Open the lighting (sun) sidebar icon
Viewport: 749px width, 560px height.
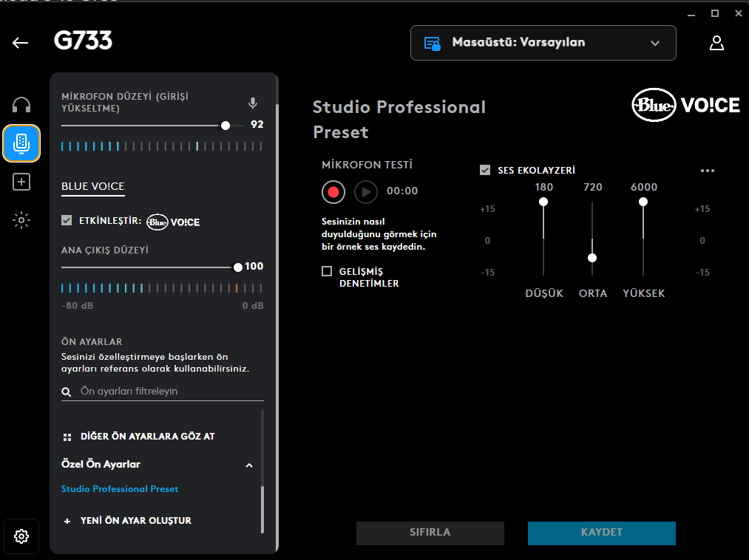pyautogui.click(x=21, y=220)
